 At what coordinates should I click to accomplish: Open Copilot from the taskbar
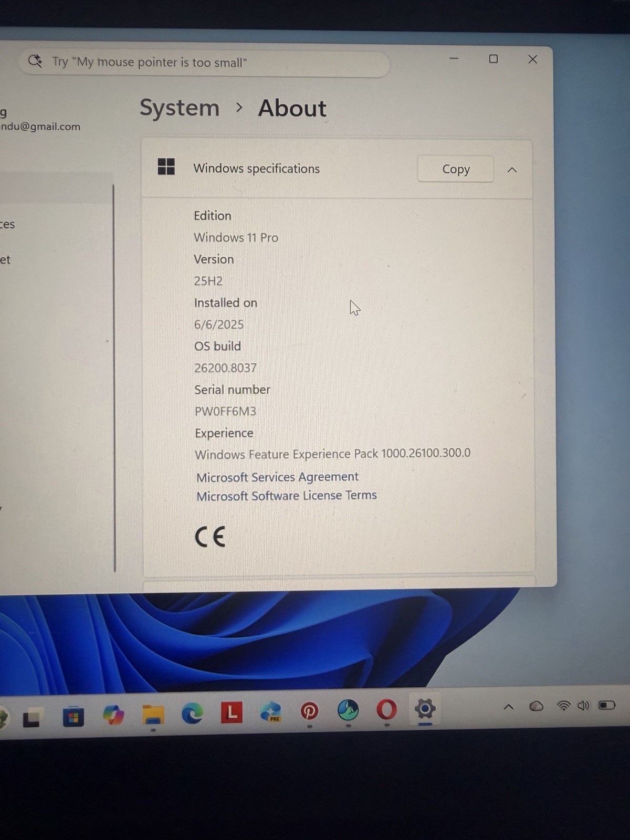(113, 715)
